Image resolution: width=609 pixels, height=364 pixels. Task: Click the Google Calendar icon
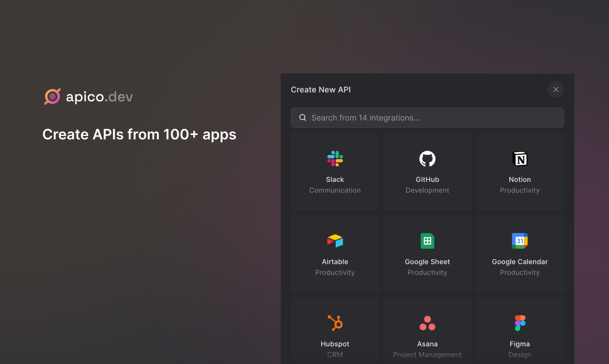520,241
